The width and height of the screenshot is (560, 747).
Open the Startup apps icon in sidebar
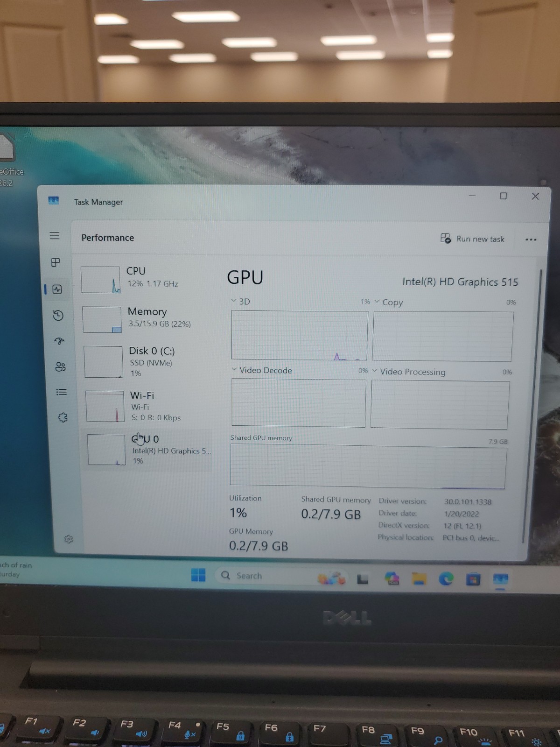[59, 341]
